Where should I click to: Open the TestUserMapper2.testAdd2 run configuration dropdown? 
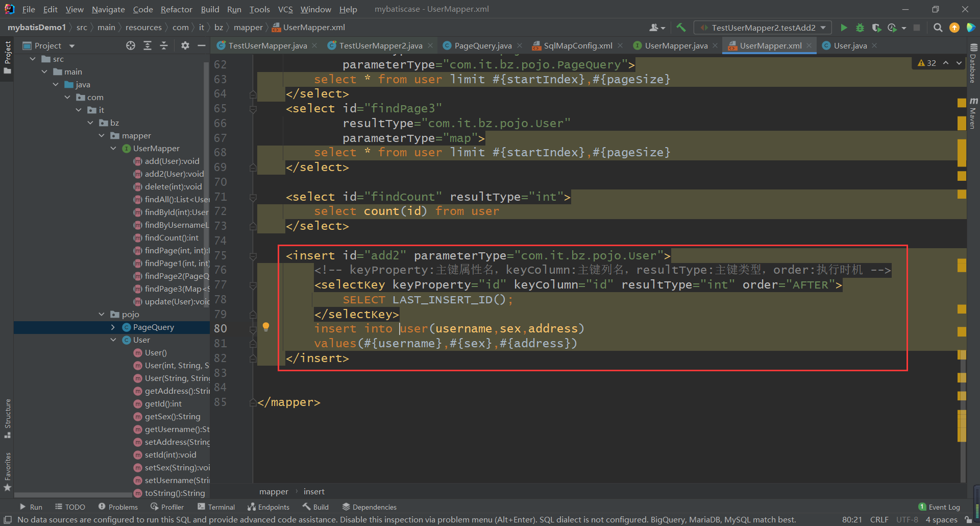tap(763, 28)
